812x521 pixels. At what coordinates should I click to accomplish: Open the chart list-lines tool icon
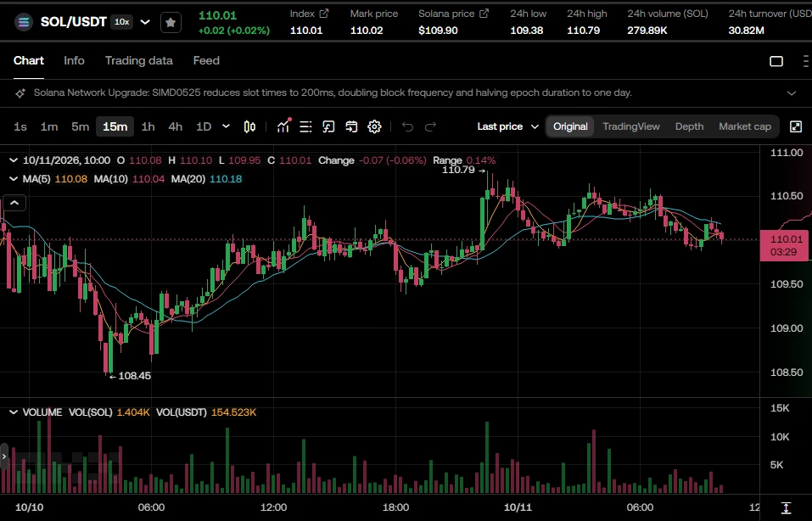[306, 127]
